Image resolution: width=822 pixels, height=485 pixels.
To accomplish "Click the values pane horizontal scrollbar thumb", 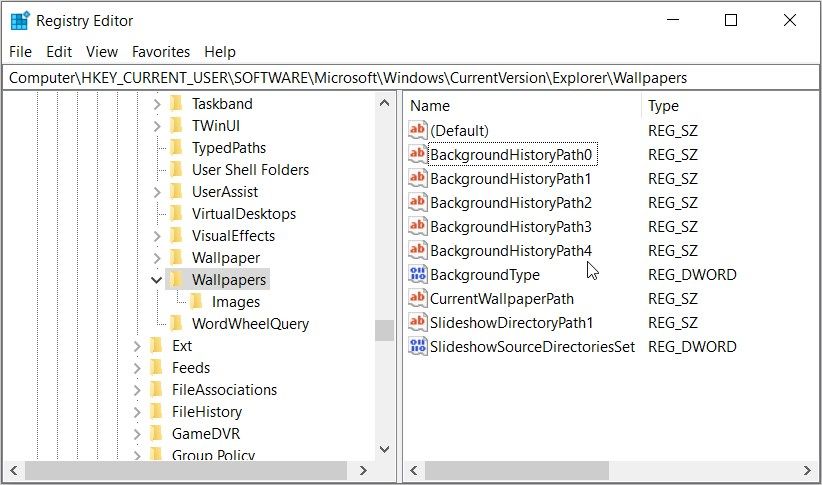I will tap(516, 470).
